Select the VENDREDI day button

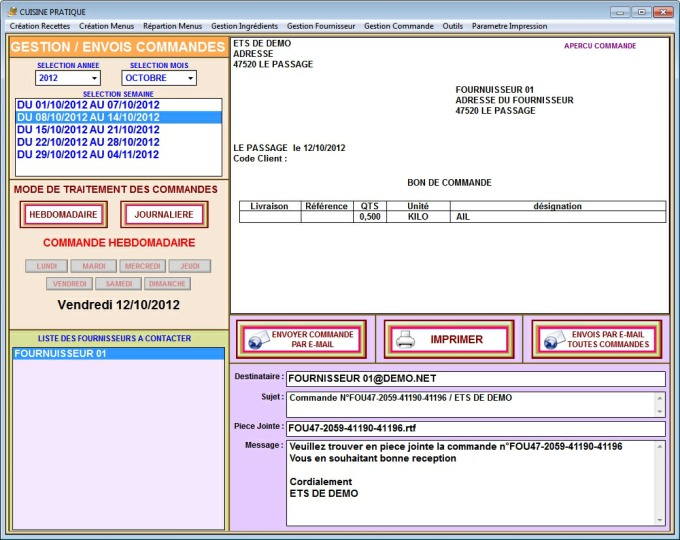click(x=69, y=284)
